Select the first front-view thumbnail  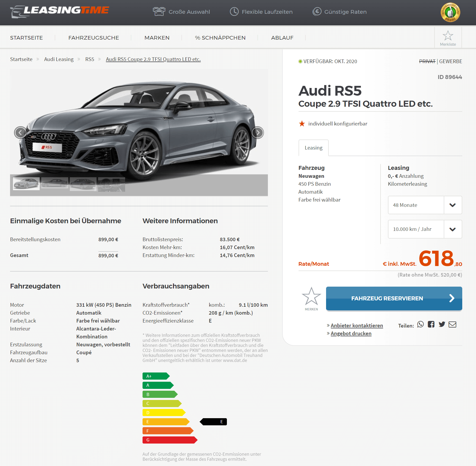(26, 184)
